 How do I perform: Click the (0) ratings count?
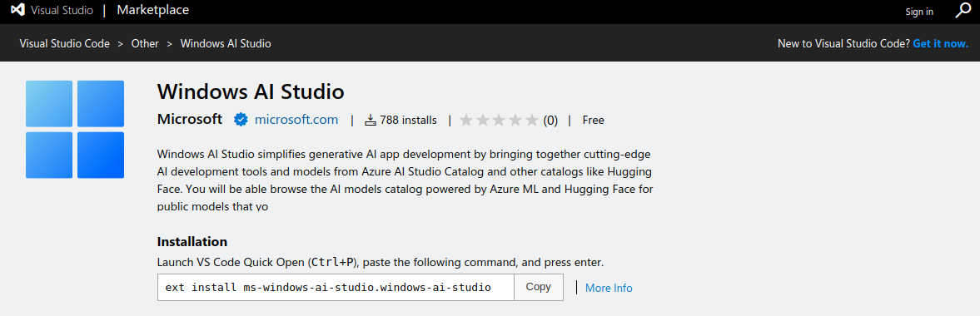(x=550, y=120)
